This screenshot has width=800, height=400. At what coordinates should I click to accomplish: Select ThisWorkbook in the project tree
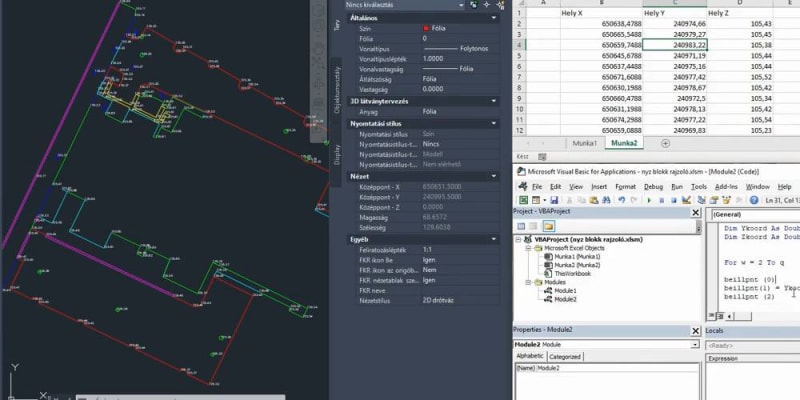point(572,273)
